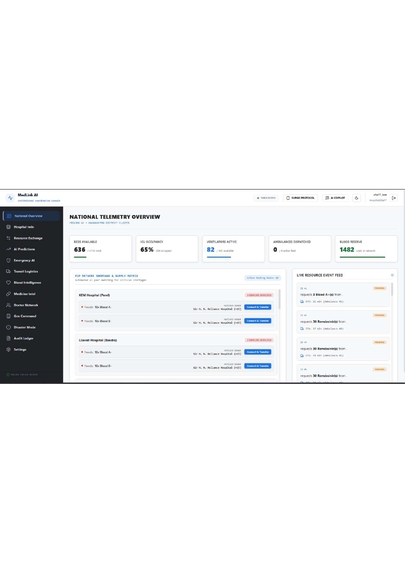Screen dimensions: 405x573
Task: Click the pending badge on Blood request event
Action: [379, 288]
